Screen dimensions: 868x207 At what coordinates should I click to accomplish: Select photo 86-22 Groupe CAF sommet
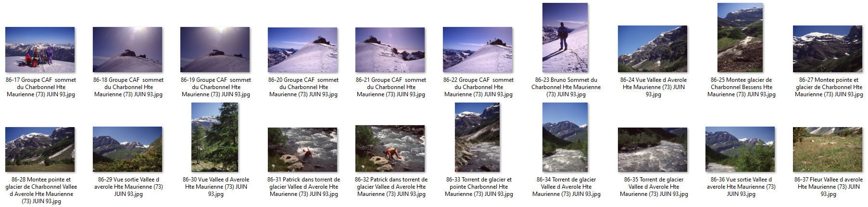[478, 50]
